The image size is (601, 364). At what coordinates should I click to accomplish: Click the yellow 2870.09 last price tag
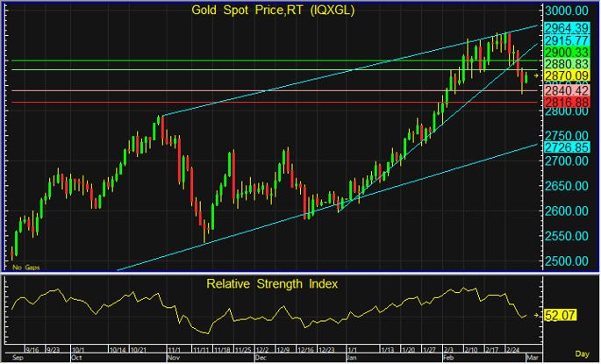[567, 75]
